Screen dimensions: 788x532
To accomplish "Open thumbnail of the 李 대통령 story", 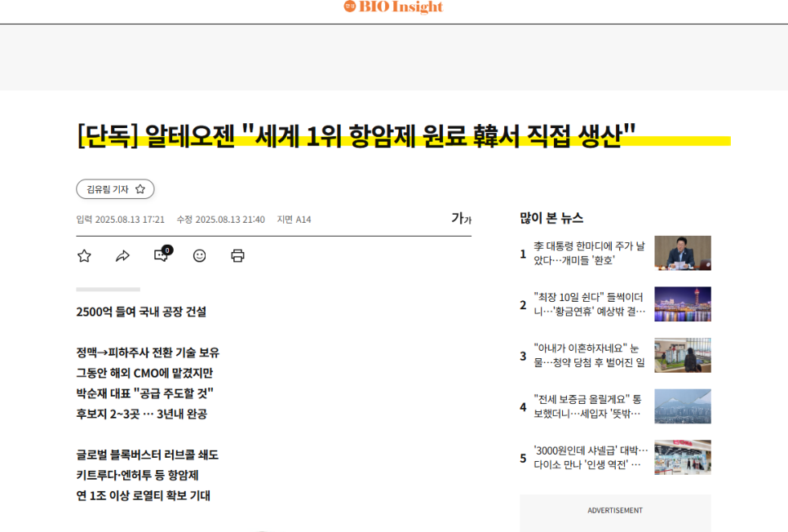I will pyautogui.click(x=683, y=253).
